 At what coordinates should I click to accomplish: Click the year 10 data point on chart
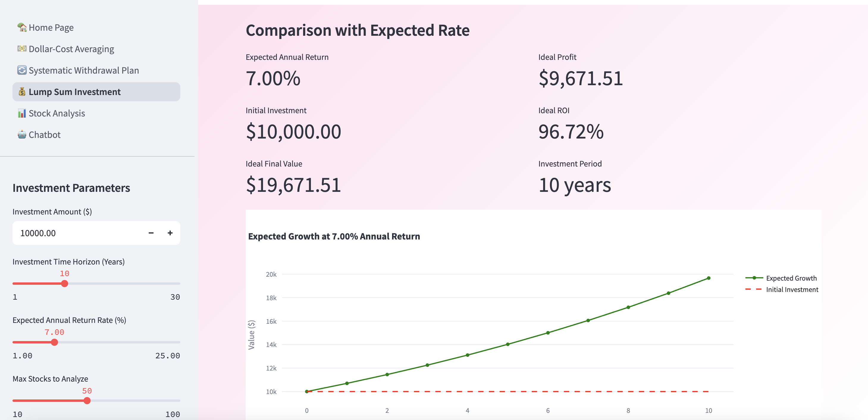(709, 278)
